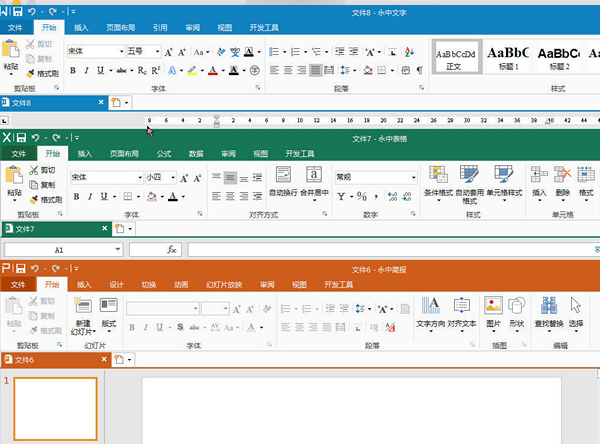Open the 宋体 font dropdown in word processor
The image size is (600, 444).
[122, 51]
